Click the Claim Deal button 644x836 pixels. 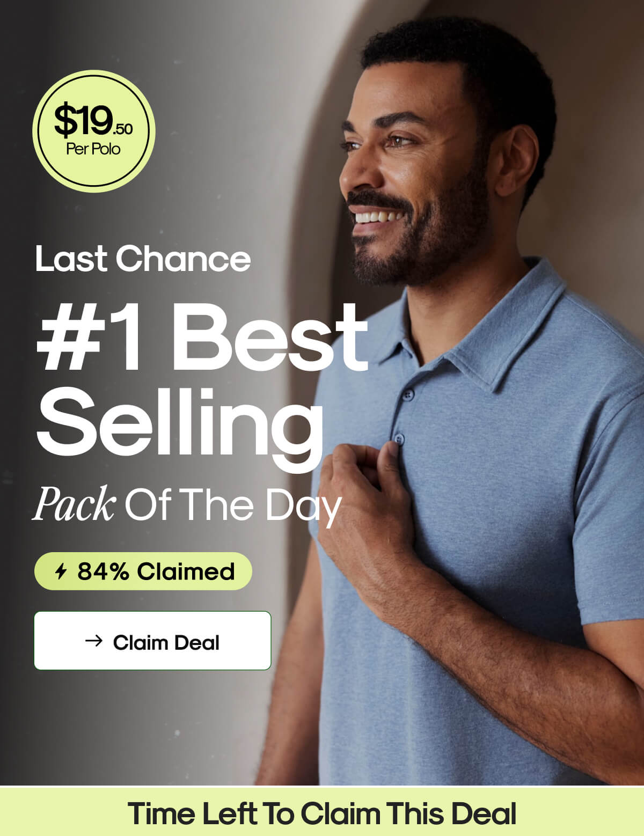pyautogui.click(x=152, y=640)
